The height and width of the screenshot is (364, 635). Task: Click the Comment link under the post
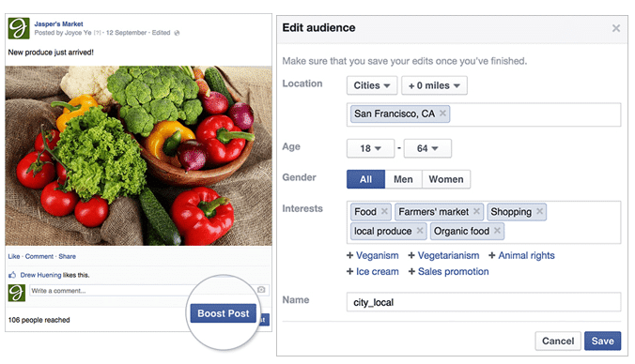click(39, 256)
